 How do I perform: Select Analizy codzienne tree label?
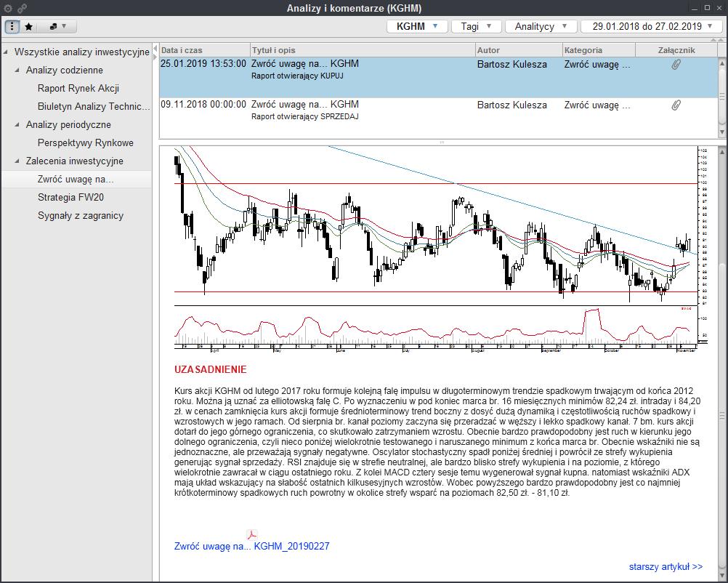pyautogui.click(x=65, y=70)
